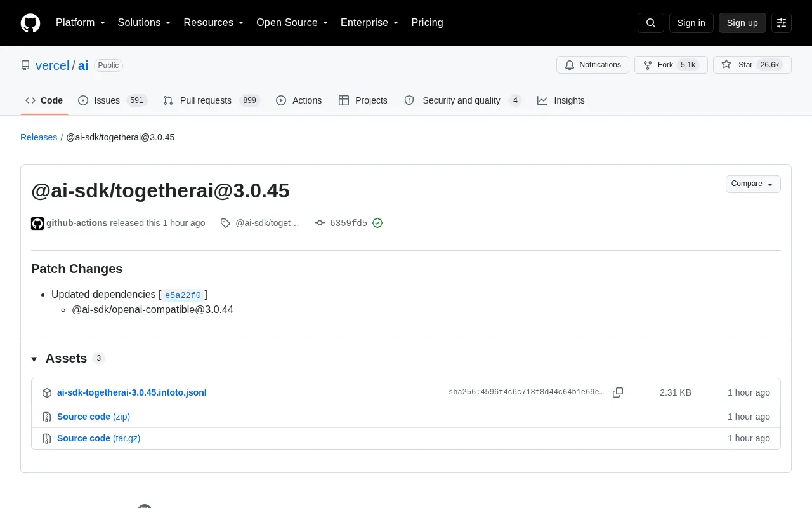Click the search magnifier icon
The width and height of the screenshot is (812, 508).
(651, 23)
